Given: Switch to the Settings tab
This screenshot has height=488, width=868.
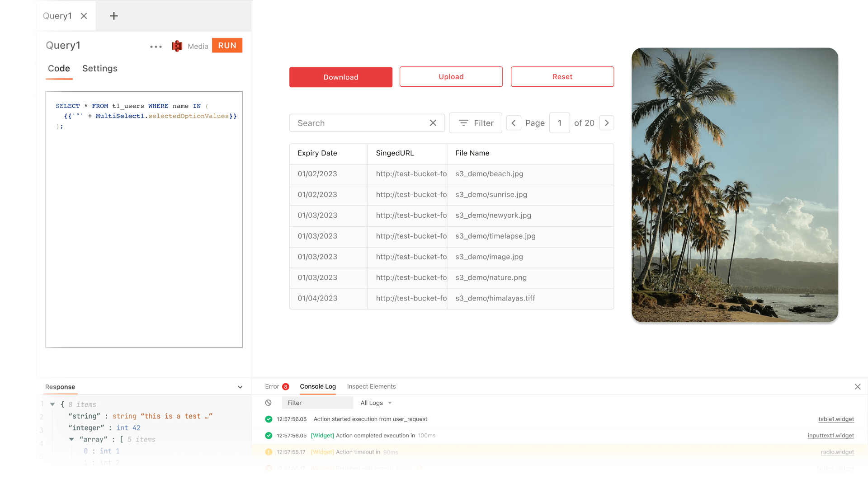Looking at the screenshot, I should point(99,69).
